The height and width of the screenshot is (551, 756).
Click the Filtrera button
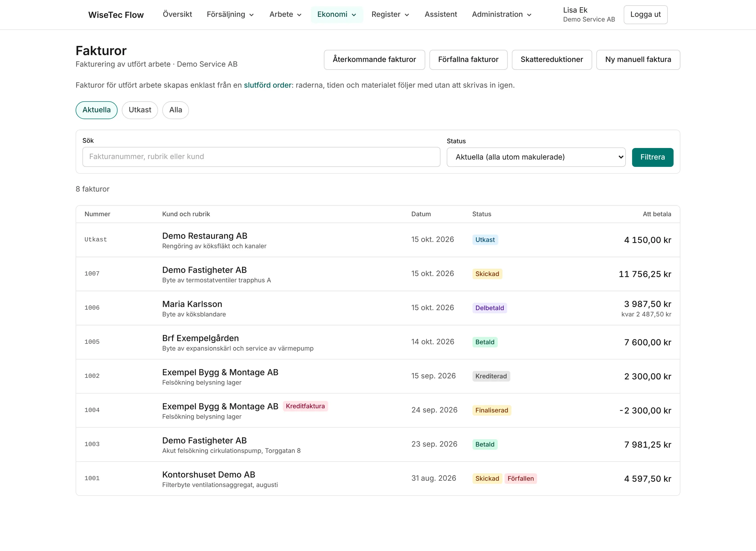[x=652, y=157]
